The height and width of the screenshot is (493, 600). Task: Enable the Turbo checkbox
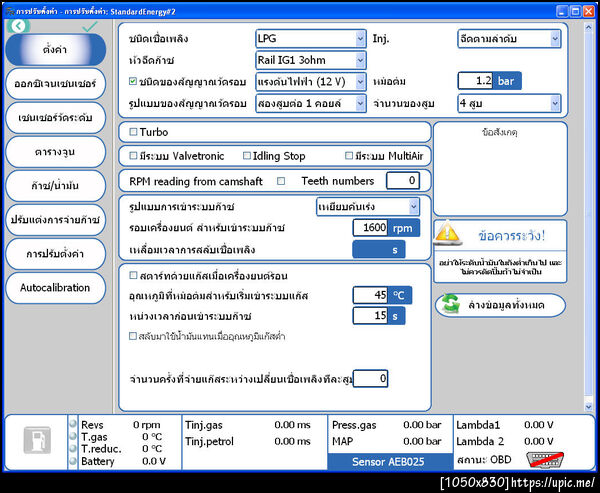[133, 132]
